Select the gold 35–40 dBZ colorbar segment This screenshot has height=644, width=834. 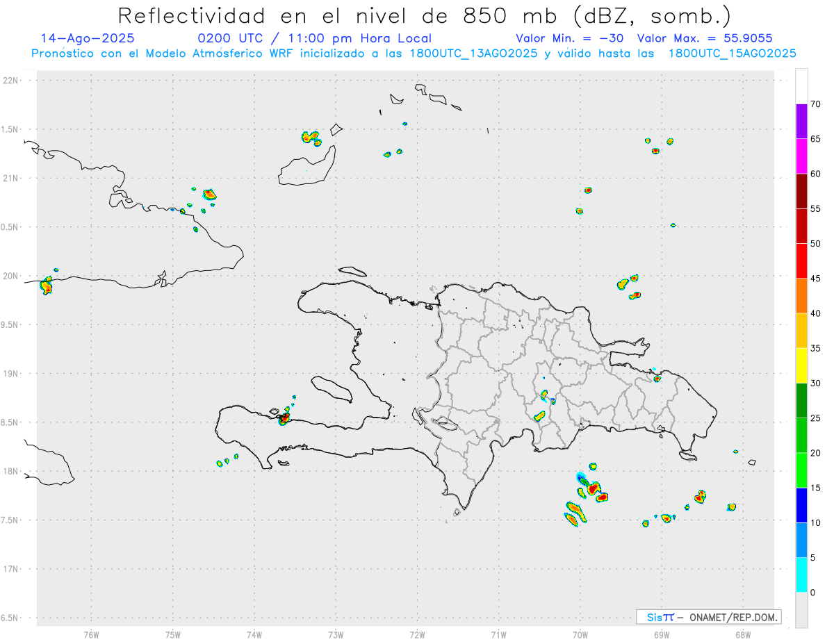coord(801,331)
